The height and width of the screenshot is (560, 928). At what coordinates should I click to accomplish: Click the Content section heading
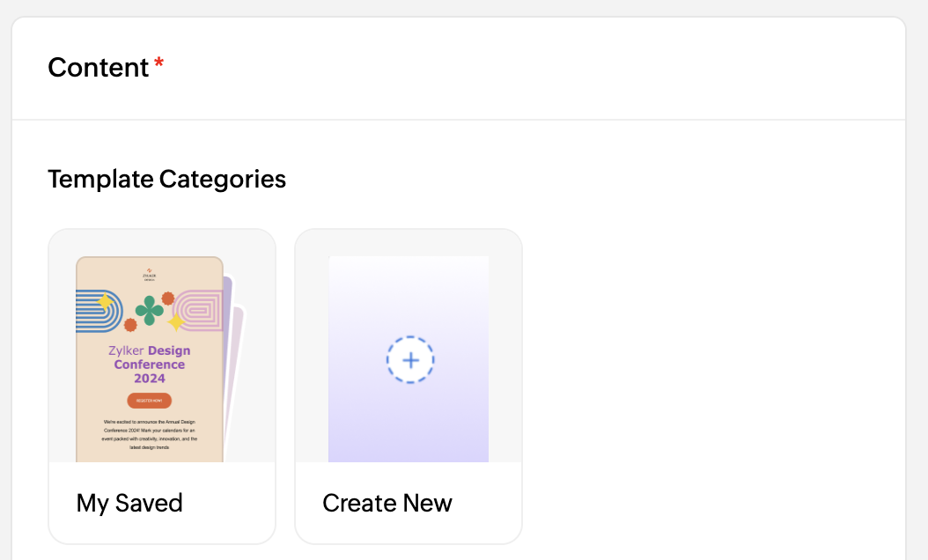coord(99,68)
